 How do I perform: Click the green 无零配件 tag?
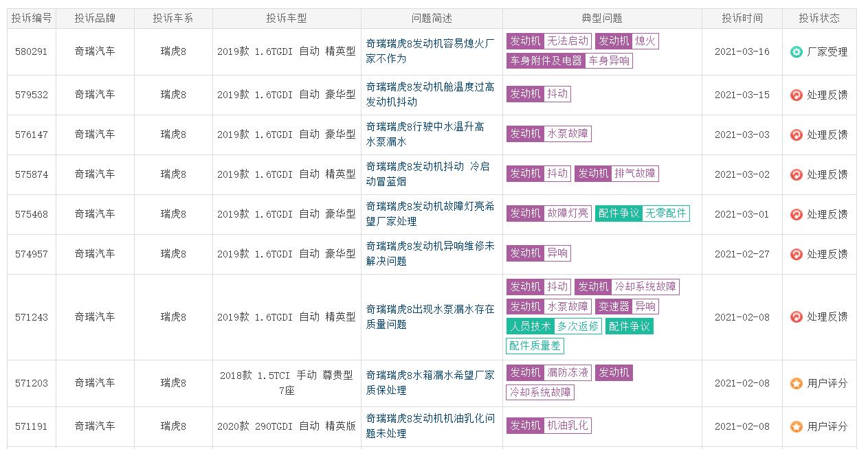[x=665, y=214]
